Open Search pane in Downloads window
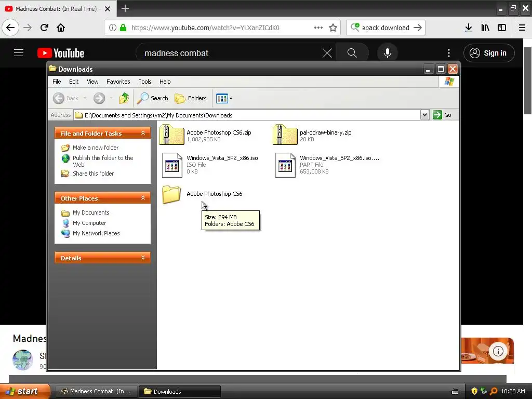532x399 pixels. [x=152, y=98]
